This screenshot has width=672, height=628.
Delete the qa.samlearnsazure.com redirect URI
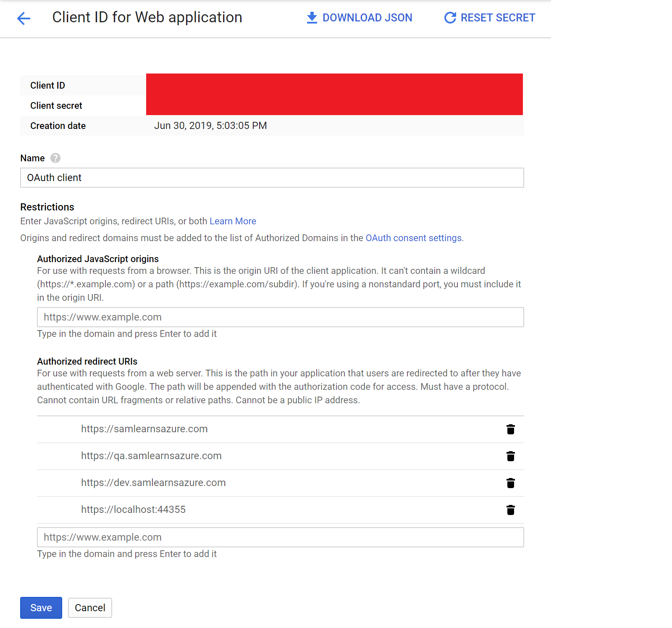coord(510,456)
